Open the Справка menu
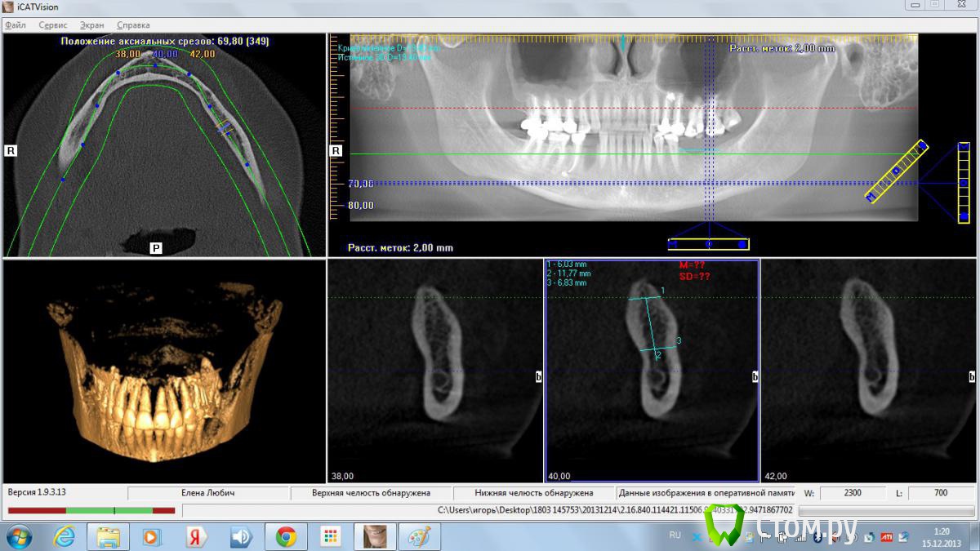This screenshot has height=551, width=980. (x=133, y=25)
